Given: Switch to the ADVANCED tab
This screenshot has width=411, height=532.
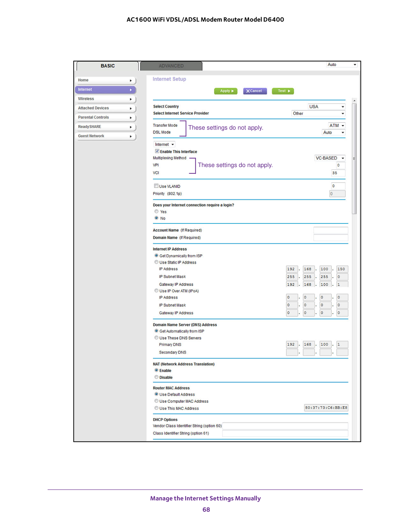Looking at the screenshot, I should pyautogui.click(x=171, y=66).
